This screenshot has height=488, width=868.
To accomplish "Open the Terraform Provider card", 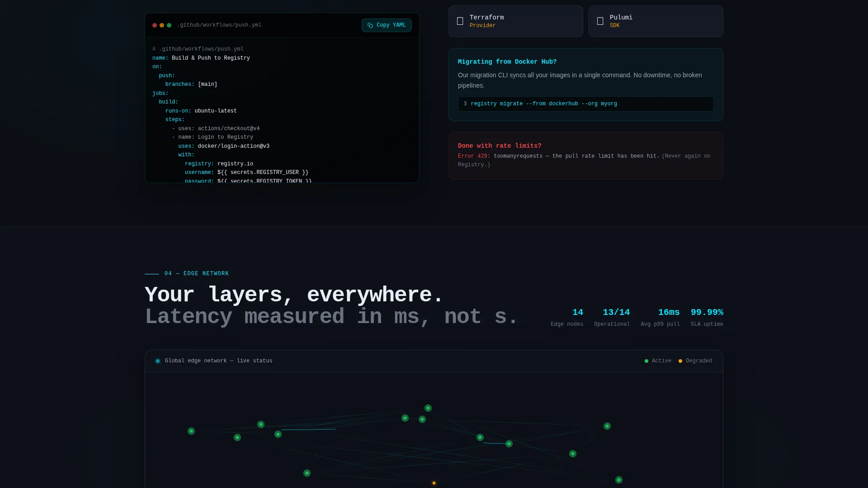I will [x=516, y=21].
